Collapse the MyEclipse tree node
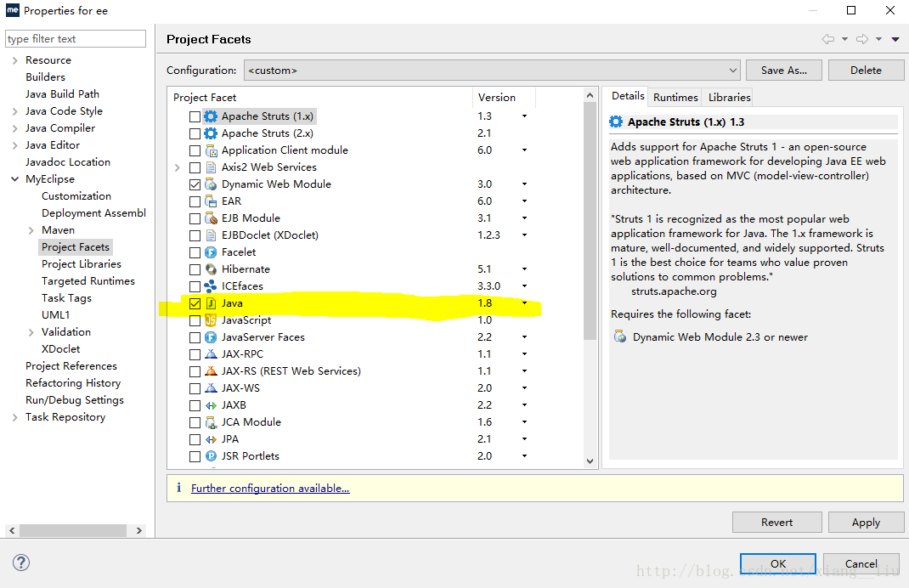This screenshot has width=909, height=588. (x=14, y=179)
